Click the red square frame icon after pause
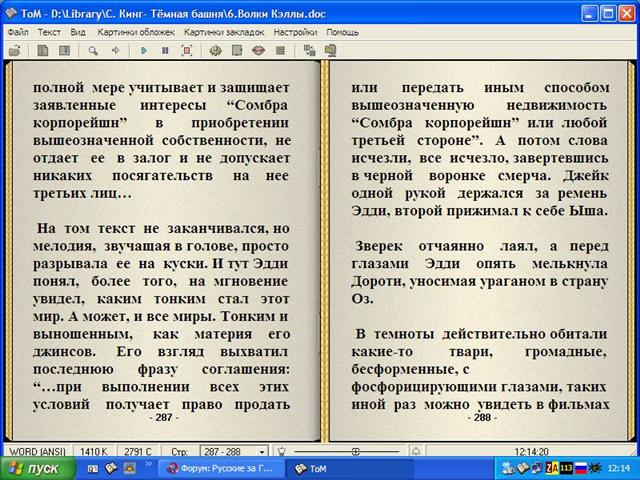This screenshot has height=480, width=640. [187, 49]
